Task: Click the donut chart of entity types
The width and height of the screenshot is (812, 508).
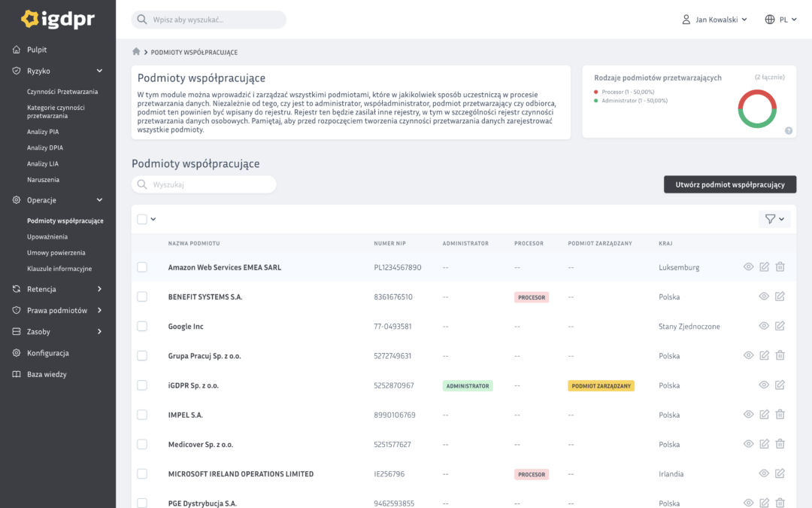Action: [x=757, y=109]
